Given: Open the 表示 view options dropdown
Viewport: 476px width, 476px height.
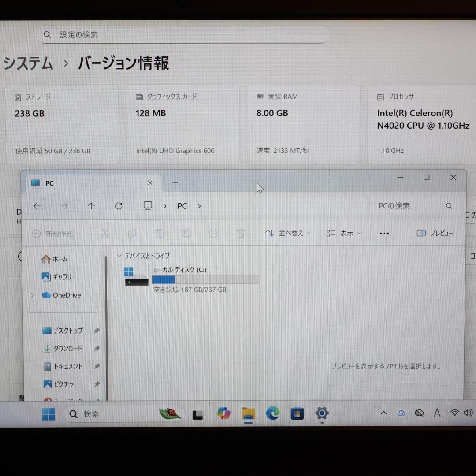Looking at the screenshot, I should (x=343, y=233).
